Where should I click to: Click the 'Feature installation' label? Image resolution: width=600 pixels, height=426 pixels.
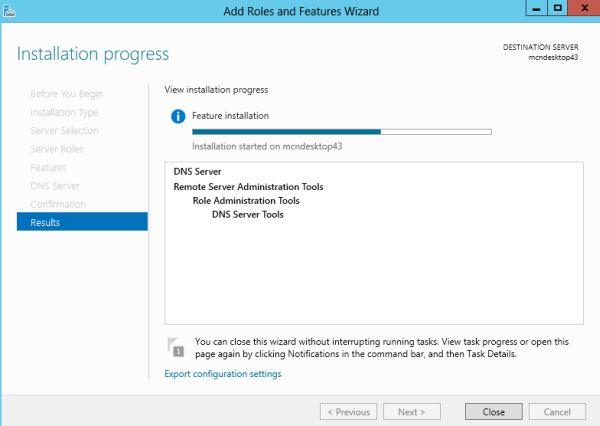230,116
